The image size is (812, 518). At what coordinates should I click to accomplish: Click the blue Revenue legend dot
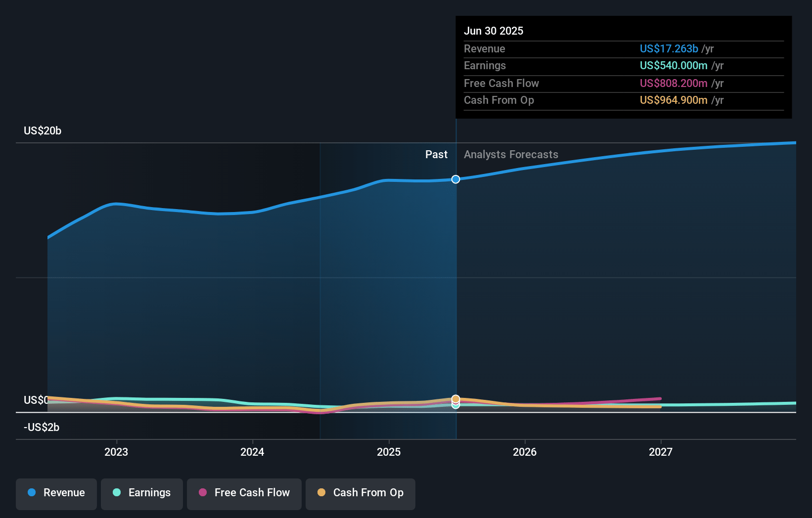tap(32, 492)
